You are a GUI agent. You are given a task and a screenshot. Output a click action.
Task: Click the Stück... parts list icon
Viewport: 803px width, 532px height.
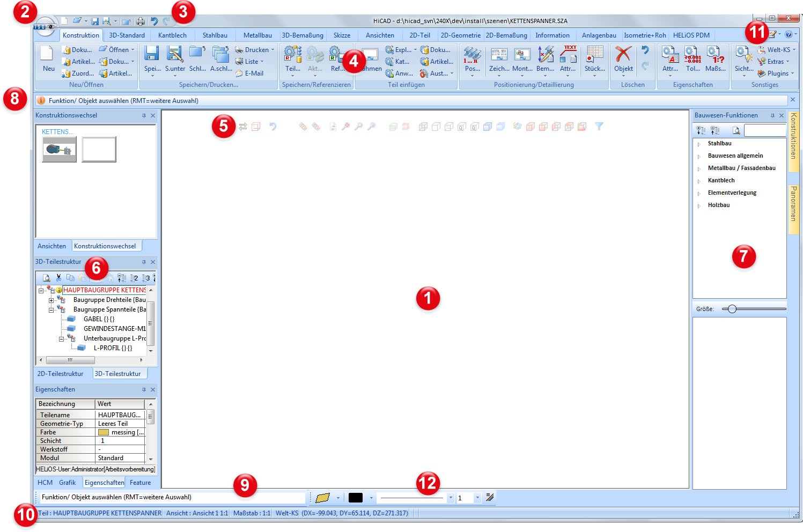(595, 54)
